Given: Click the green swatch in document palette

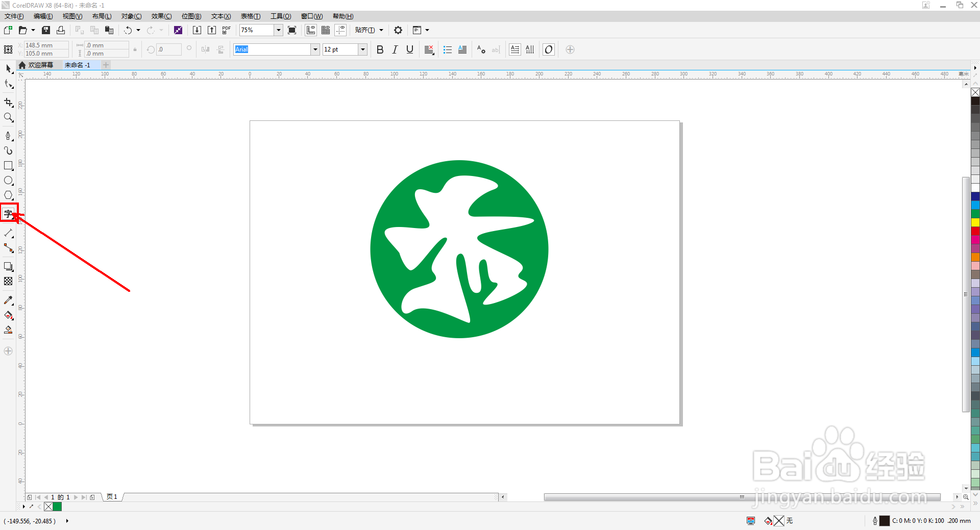Looking at the screenshot, I should [x=57, y=507].
